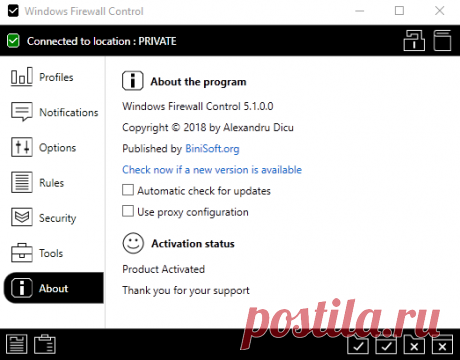Image resolution: width=460 pixels, height=360 pixels.
Task: Open the BiniSoft.org link
Action: click(212, 148)
